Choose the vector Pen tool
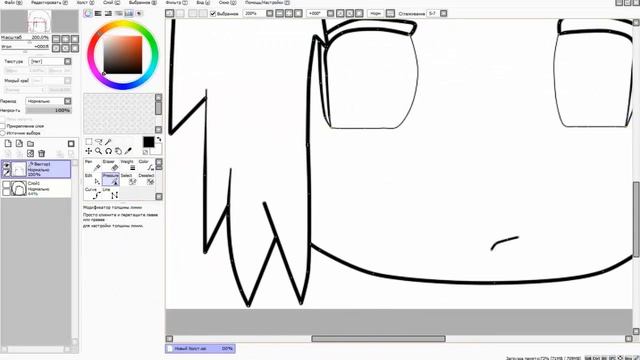The width and height of the screenshot is (640, 360). coord(93,165)
